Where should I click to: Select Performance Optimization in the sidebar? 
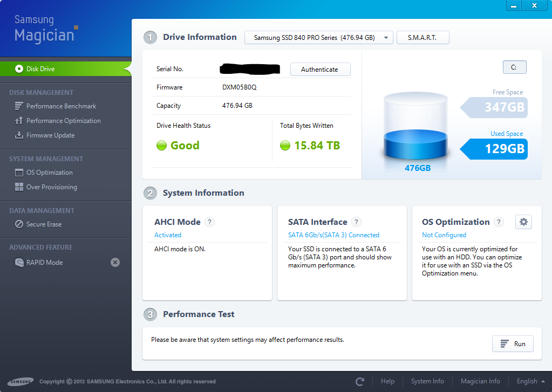(63, 121)
